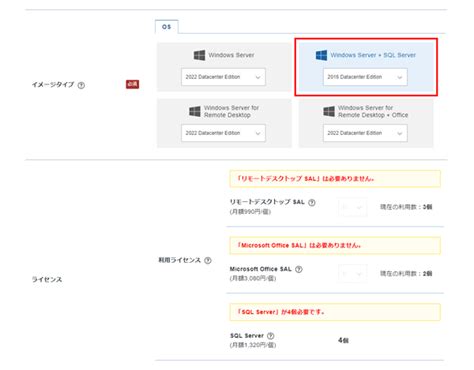Click the 利用ライセンス label
Screen dimensions: 474x370
(179, 260)
